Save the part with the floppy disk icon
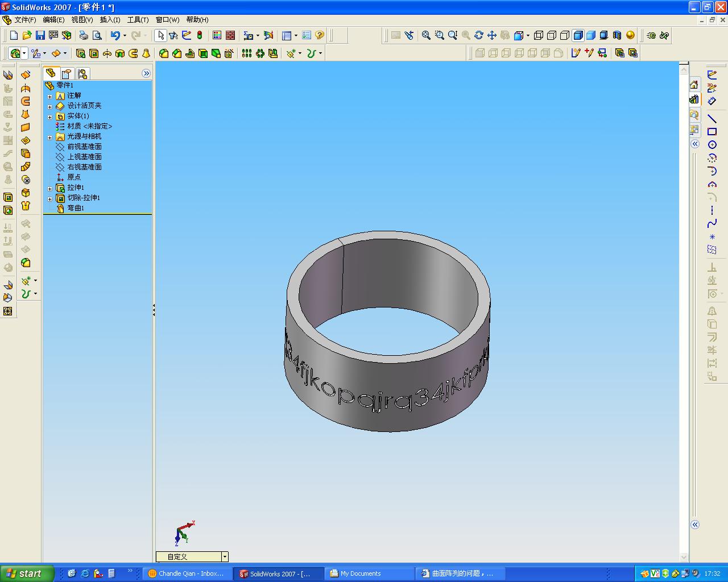Viewport: 728px width, 582px height. tap(40, 35)
